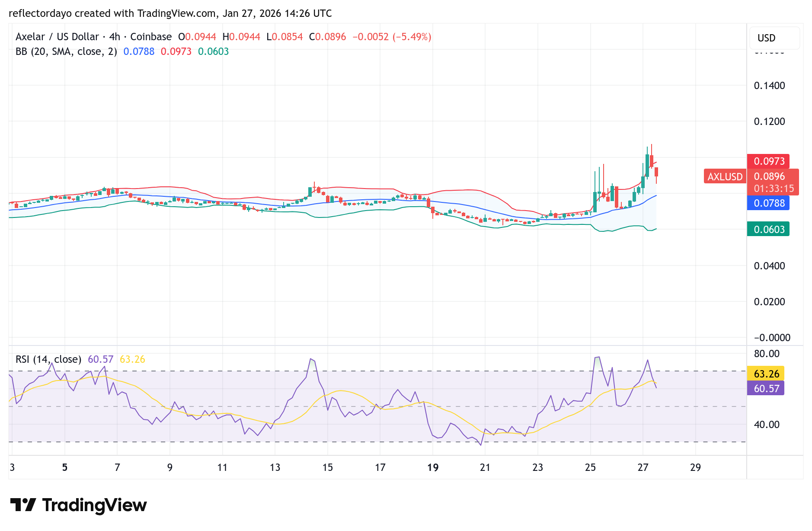Click the red 0.0973 upper band label
The height and width of the screenshot is (531, 812).
coord(769,161)
